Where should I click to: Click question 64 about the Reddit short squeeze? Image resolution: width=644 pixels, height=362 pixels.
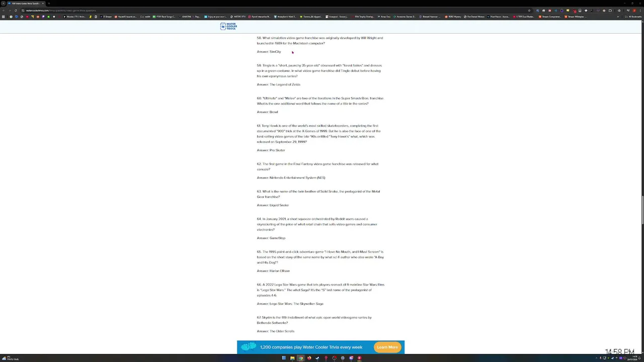click(x=317, y=224)
